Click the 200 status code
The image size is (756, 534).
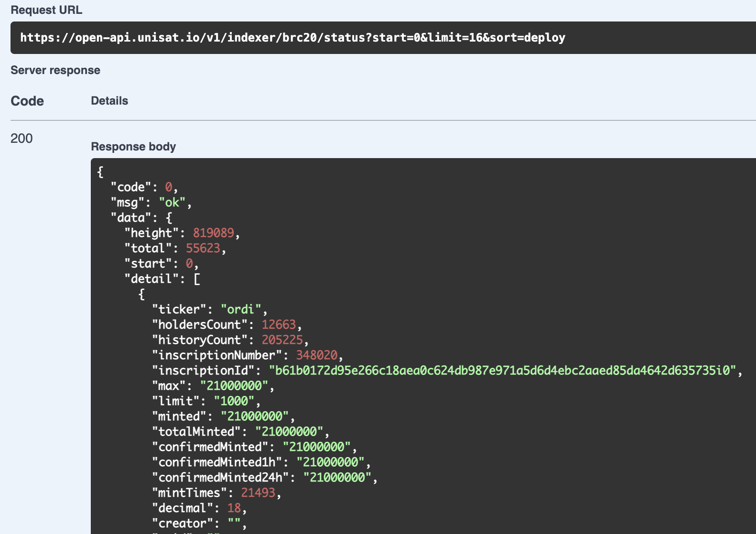(x=22, y=139)
